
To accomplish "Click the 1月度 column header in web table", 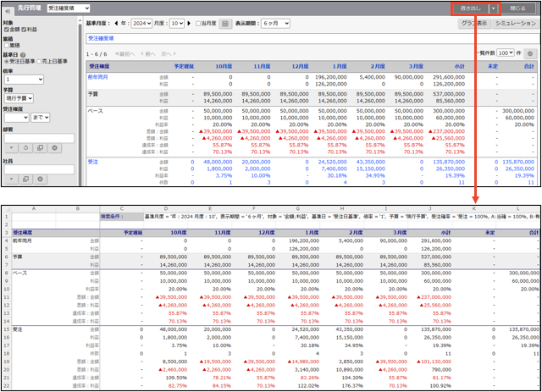I will pyautogui.click(x=340, y=66).
